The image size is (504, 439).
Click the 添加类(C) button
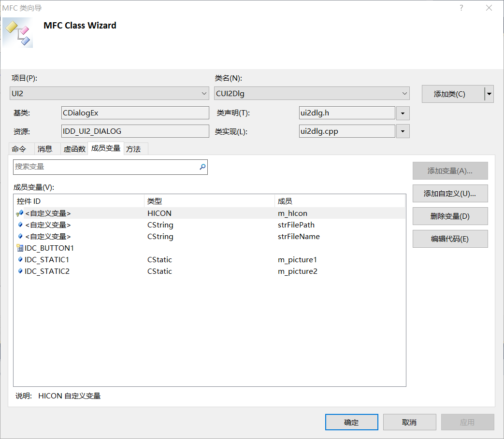tap(453, 94)
